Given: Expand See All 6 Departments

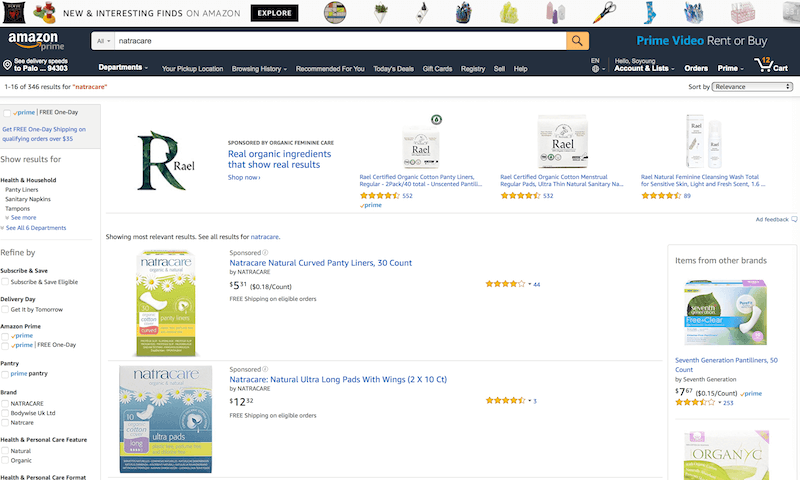Looking at the screenshot, I should (34, 228).
